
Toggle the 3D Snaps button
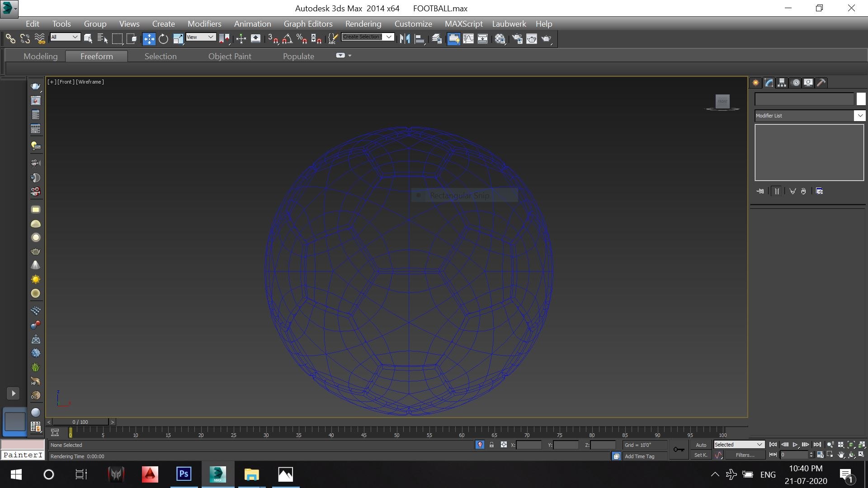tap(273, 39)
